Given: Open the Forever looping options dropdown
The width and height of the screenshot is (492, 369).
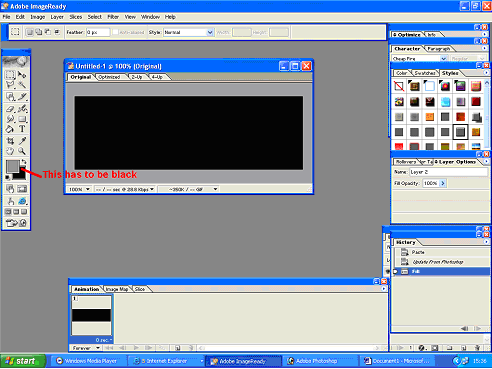Looking at the screenshot, I should [x=98, y=348].
